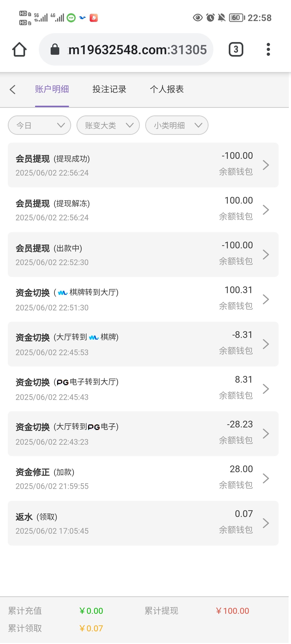291x644 pixels.
Task: Expand the 小类明细 subcategory dropdown
Action: point(177,125)
